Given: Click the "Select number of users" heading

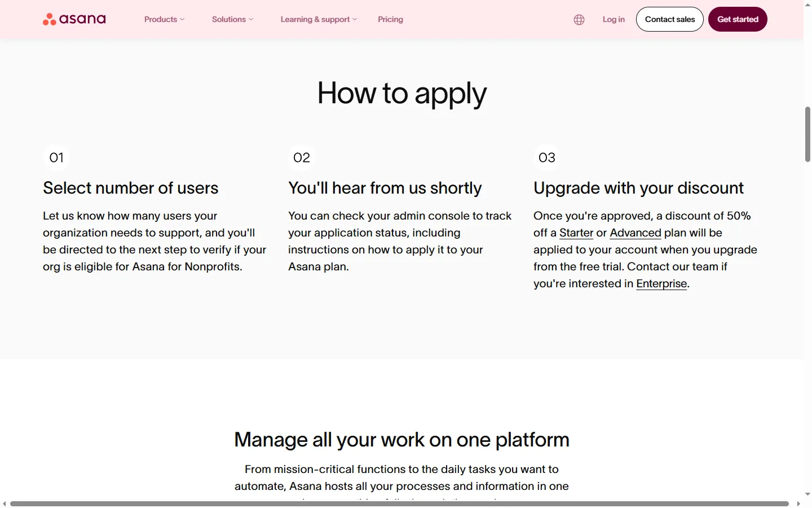Looking at the screenshot, I should pos(131,188).
